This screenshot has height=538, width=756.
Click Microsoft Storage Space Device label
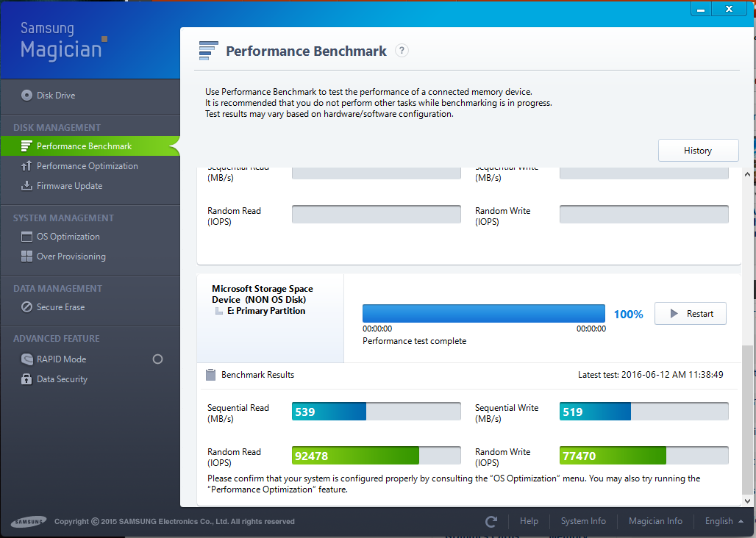263,294
